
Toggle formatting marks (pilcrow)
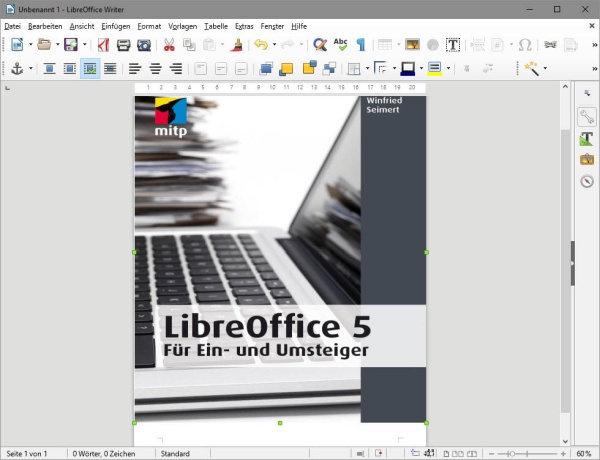(x=360, y=45)
